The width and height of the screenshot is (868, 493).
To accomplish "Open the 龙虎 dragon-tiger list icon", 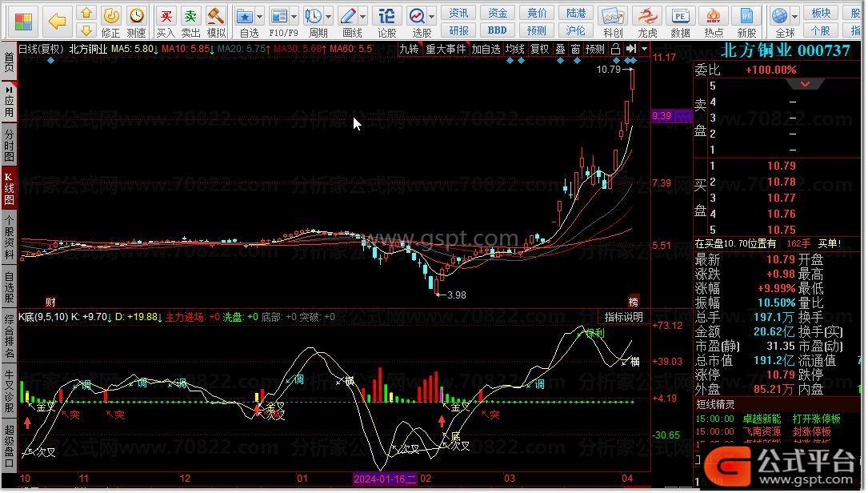I will coord(647,15).
